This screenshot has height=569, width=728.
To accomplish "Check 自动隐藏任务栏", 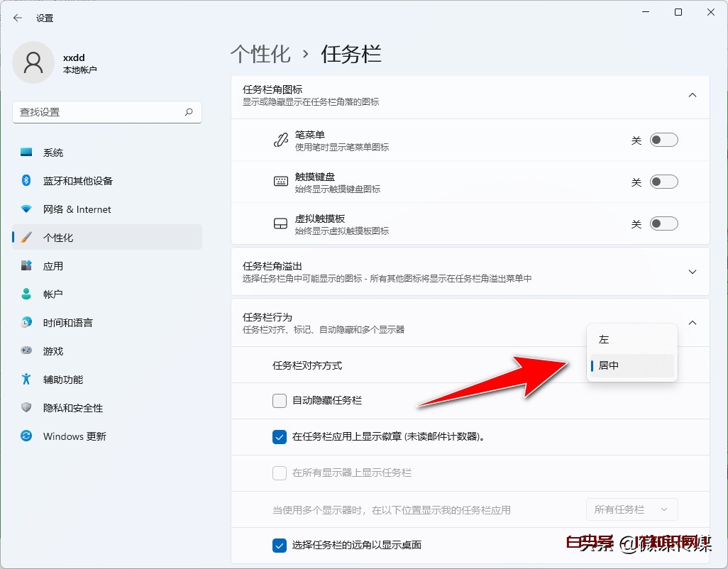I will (x=280, y=401).
